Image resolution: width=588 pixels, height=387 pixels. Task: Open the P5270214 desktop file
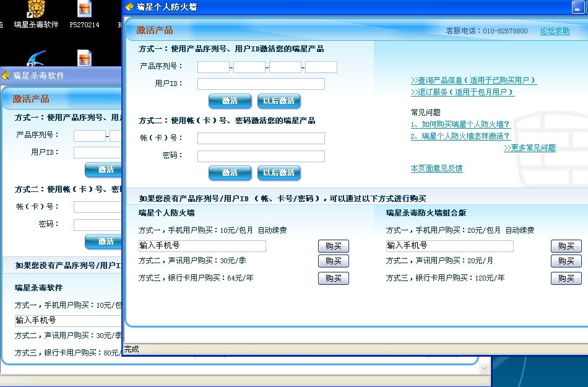(x=84, y=14)
